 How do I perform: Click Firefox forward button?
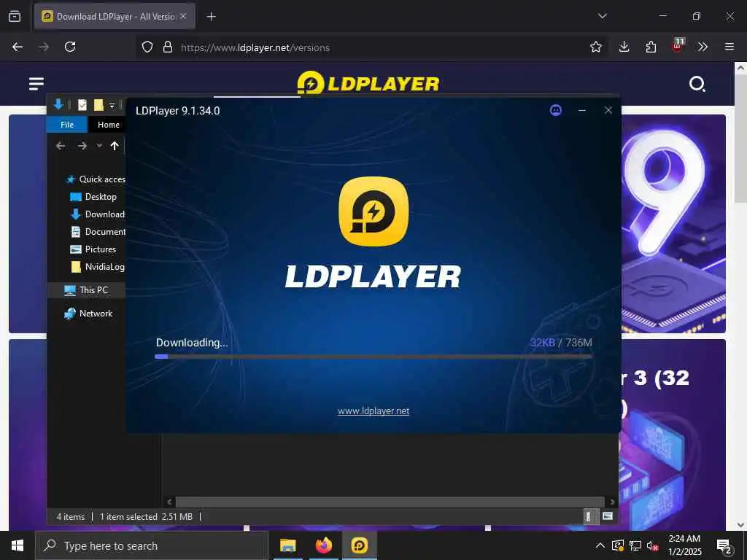[44, 47]
